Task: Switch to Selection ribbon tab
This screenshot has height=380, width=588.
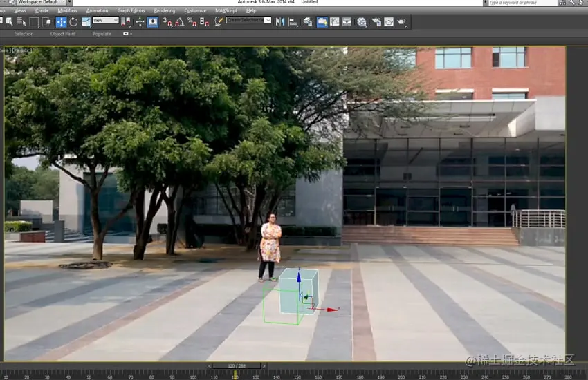Action: click(24, 34)
